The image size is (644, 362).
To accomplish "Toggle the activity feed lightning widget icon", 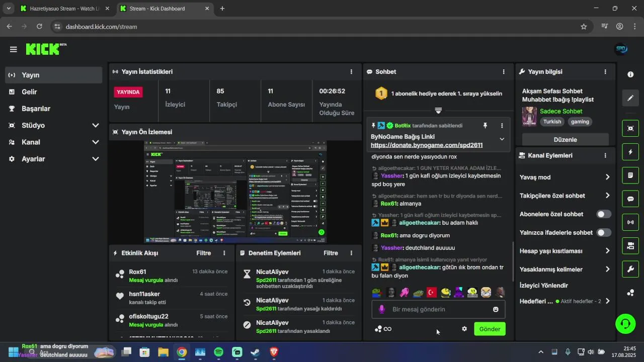I will [x=630, y=152].
